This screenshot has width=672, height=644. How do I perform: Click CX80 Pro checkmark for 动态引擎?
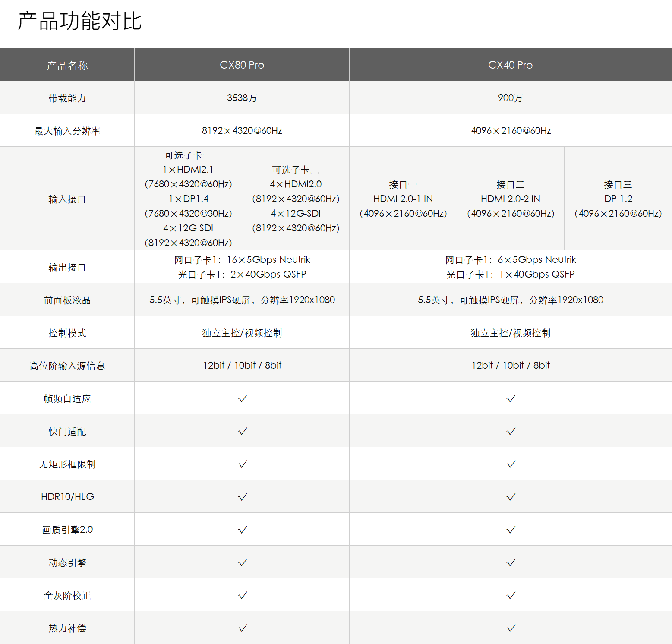(243, 562)
